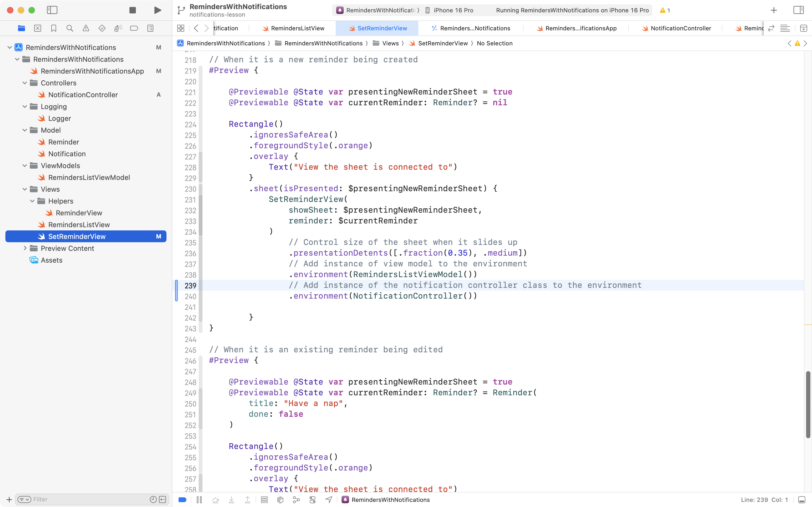Switch to the NotificationController tab

(680, 28)
